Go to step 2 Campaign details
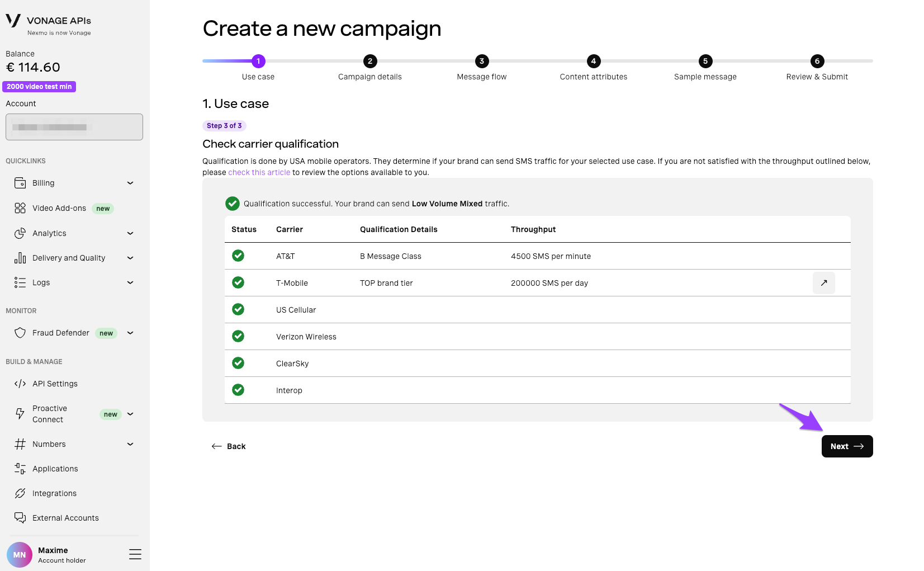924x571 pixels. (x=370, y=62)
